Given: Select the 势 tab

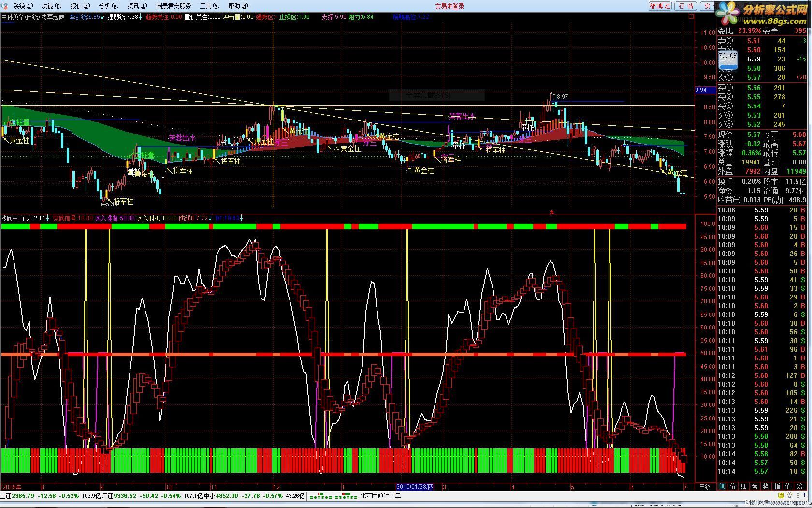Looking at the screenshot, I should [766, 487].
